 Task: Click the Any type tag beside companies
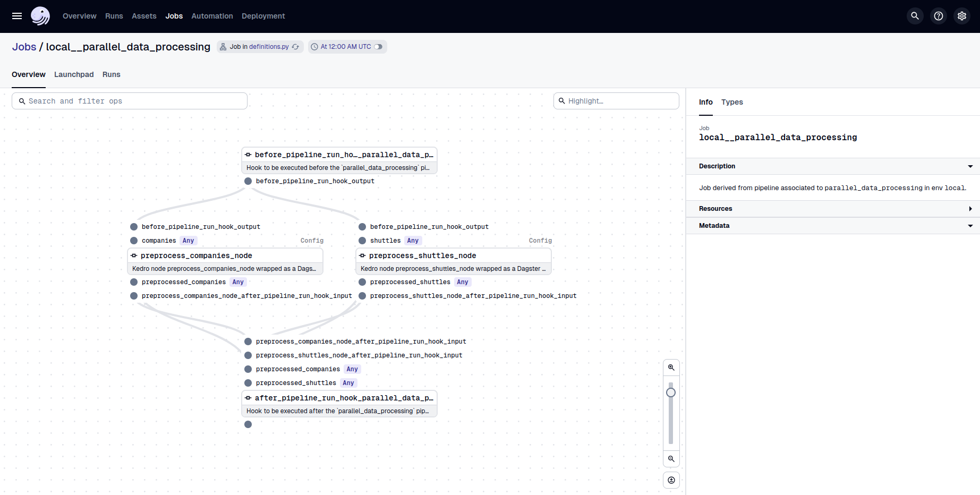coord(189,241)
